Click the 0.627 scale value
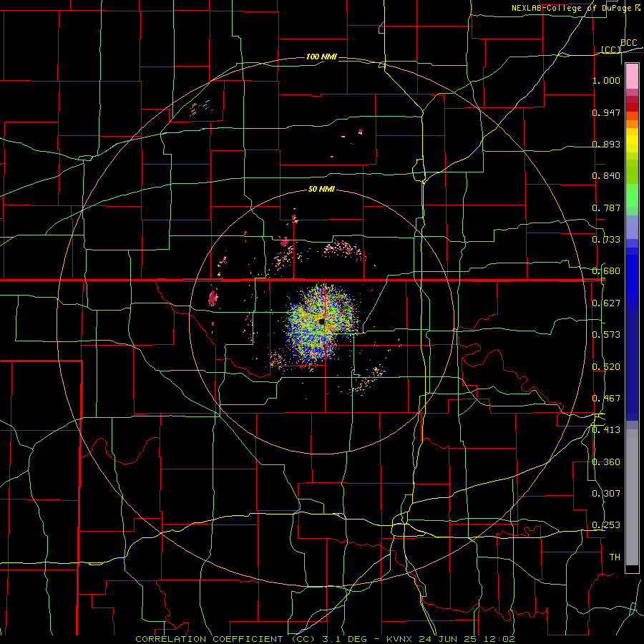This screenshot has width=644, height=644. click(x=606, y=303)
